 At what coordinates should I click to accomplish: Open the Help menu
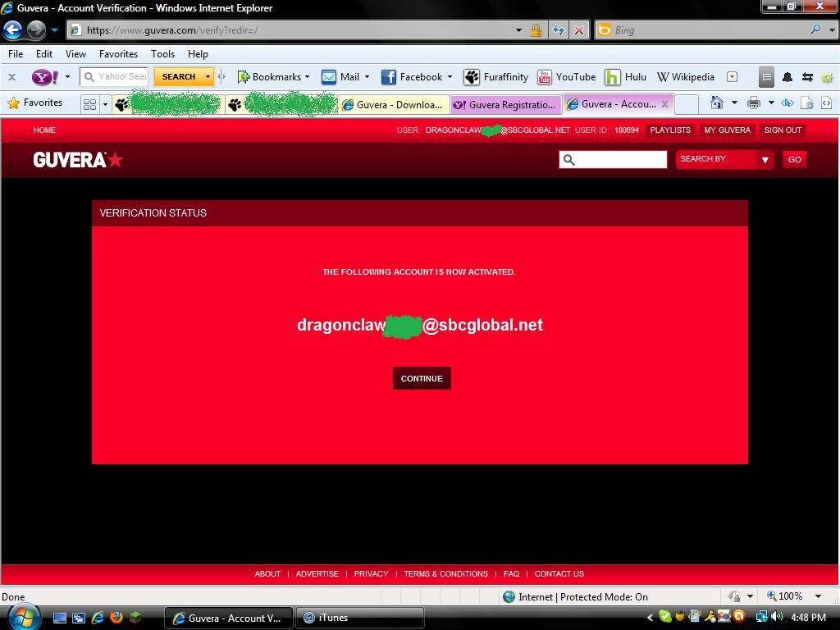coord(198,54)
